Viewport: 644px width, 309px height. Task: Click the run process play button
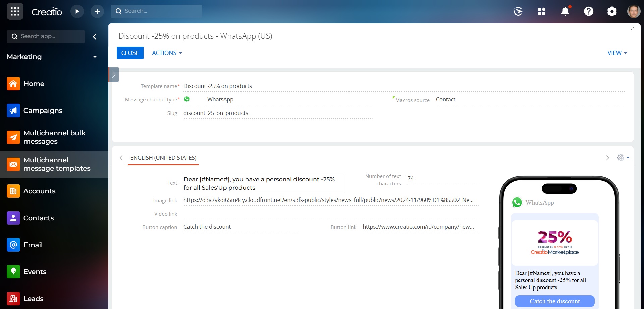[x=77, y=11]
